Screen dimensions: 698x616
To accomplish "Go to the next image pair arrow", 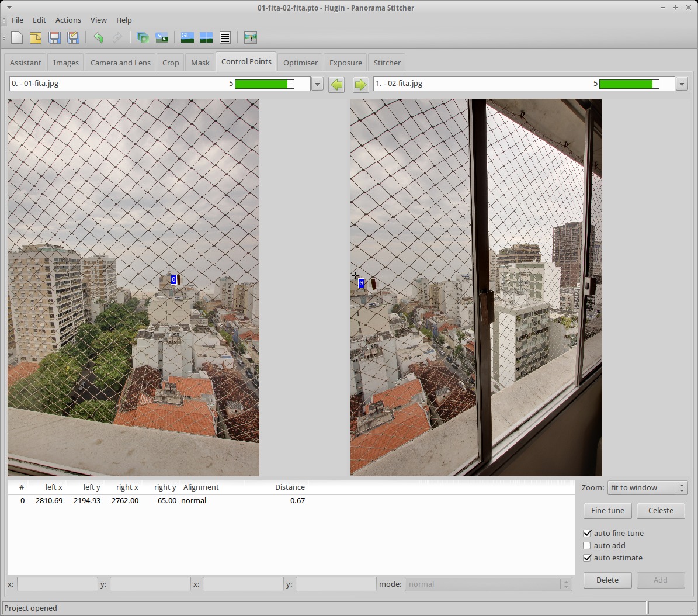I will click(360, 84).
